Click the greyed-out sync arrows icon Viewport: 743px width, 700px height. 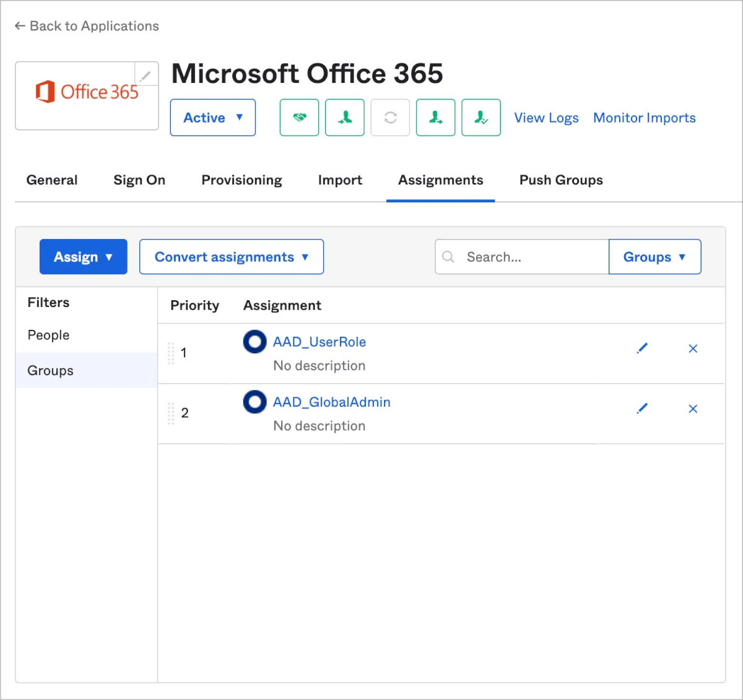coord(390,118)
